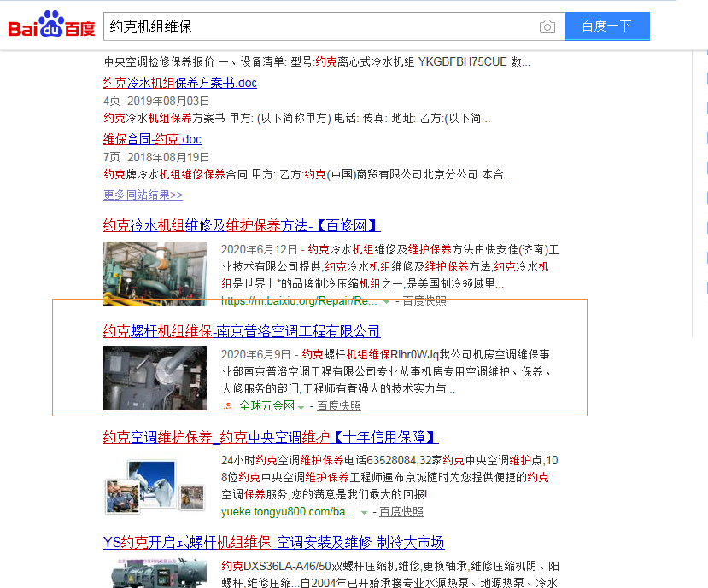Expand dropdown arrow next to baixiu.org URL
Image resolution: width=708 pixels, height=588 pixels.
tap(387, 301)
